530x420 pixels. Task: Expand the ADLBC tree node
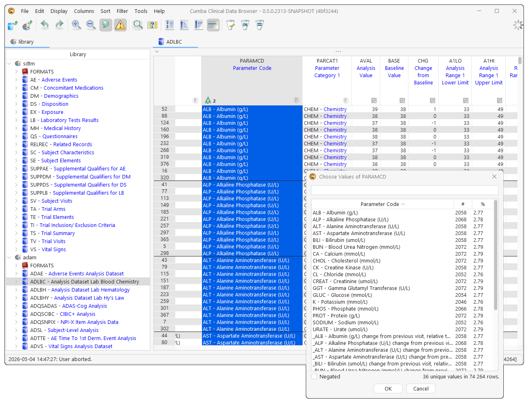pyautogui.click(x=17, y=281)
